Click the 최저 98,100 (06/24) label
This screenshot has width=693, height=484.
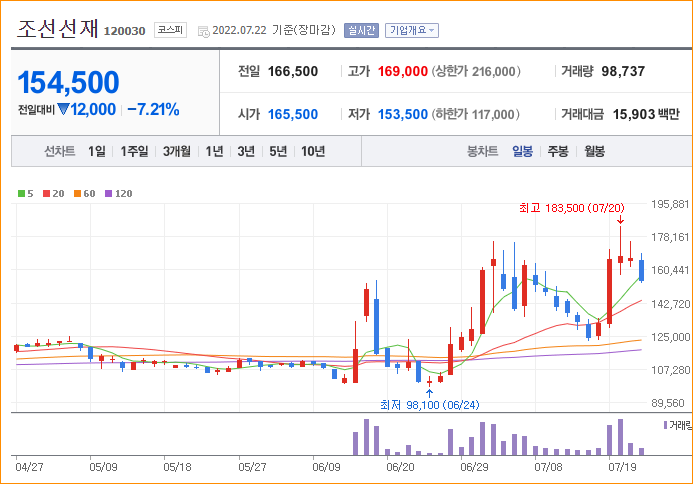(x=430, y=404)
